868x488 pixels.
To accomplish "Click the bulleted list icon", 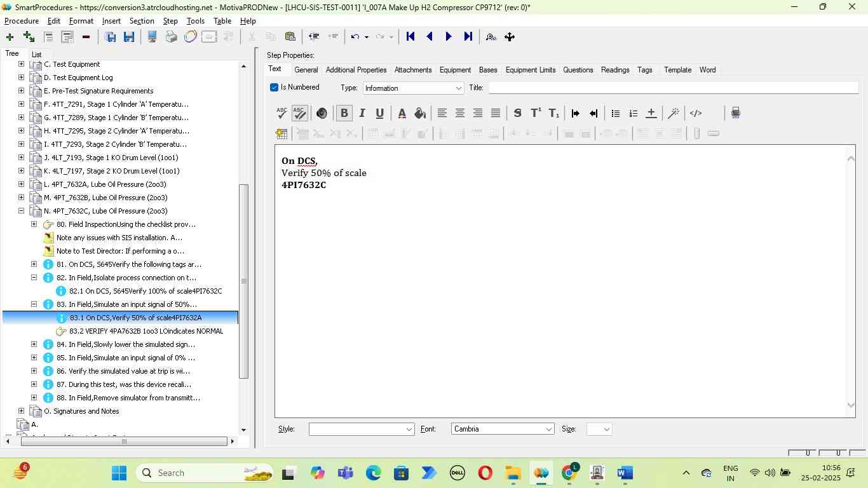I will pyautogui.click(x=615, y=113).
